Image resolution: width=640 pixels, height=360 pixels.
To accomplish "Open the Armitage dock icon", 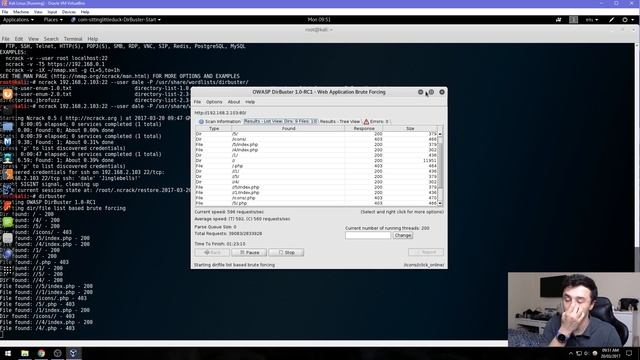I will [x=7, y=158].
